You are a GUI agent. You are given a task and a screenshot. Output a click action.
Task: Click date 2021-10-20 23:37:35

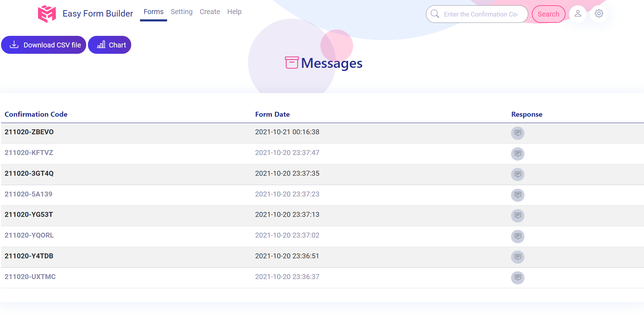pos(287,174)
